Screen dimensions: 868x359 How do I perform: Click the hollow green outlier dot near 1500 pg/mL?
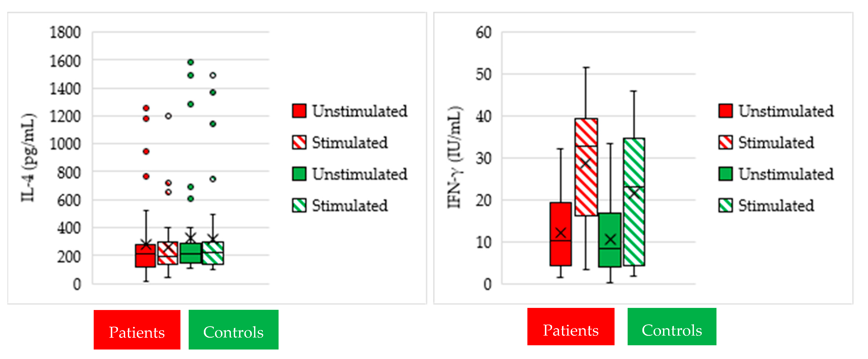click(x=213, y=75)
